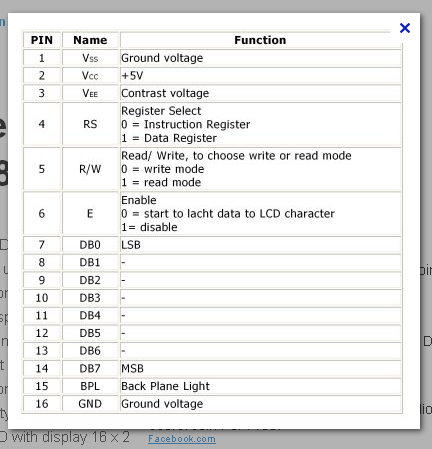Click 'Ground voltage' in pin 16 row

tap(260, 404)
